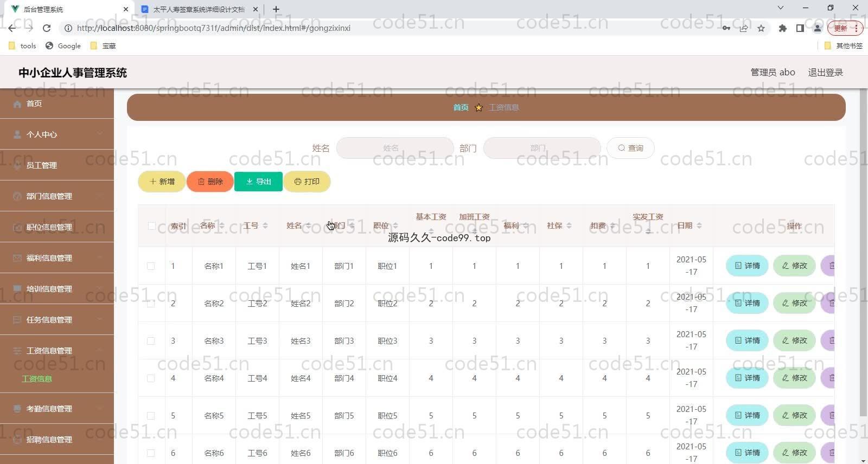Reload the page with browser refresh icon

[x=47, y=28]
